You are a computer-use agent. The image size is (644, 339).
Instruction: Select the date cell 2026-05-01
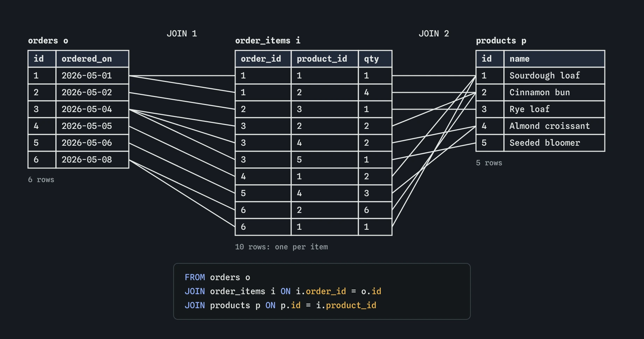[x=92, y=76]
